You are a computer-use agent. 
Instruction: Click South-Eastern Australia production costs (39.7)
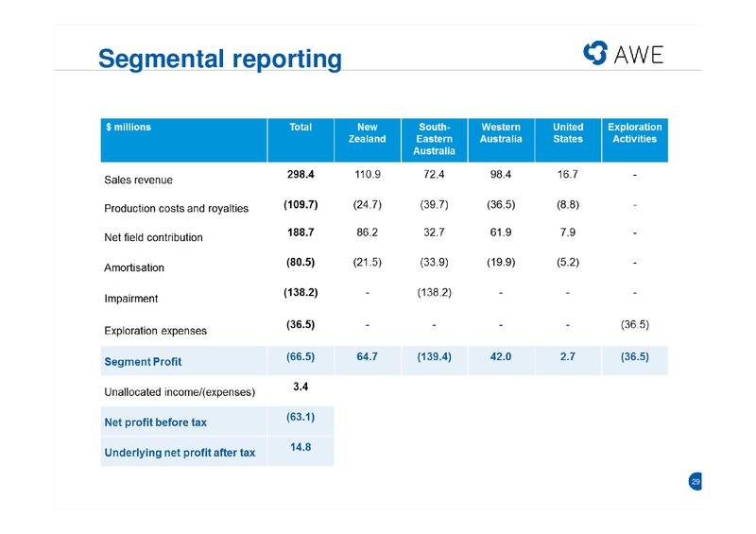(x=434, y=204)
